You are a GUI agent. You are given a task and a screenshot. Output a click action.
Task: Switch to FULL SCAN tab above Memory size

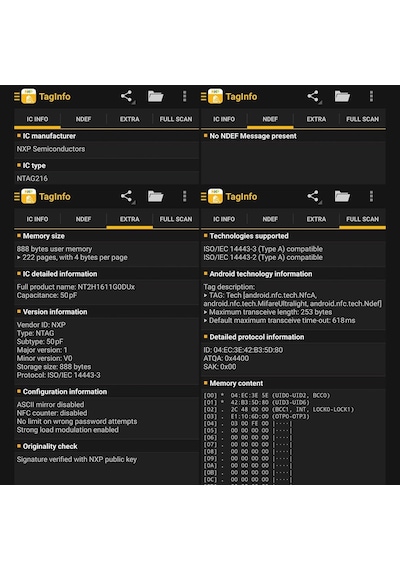pyautogui.click(x=176, y=219)
